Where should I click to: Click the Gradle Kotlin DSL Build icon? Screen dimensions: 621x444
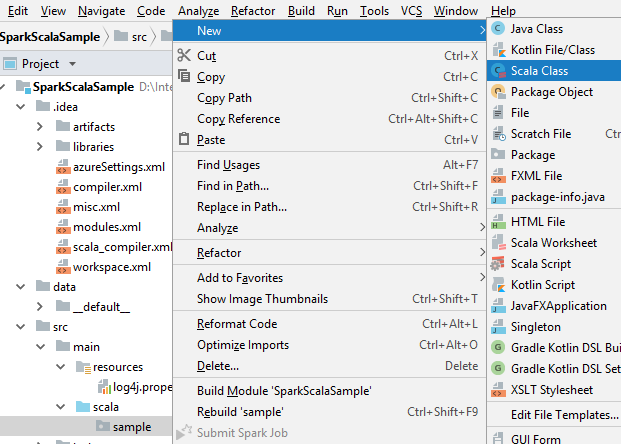coord(498,347)
